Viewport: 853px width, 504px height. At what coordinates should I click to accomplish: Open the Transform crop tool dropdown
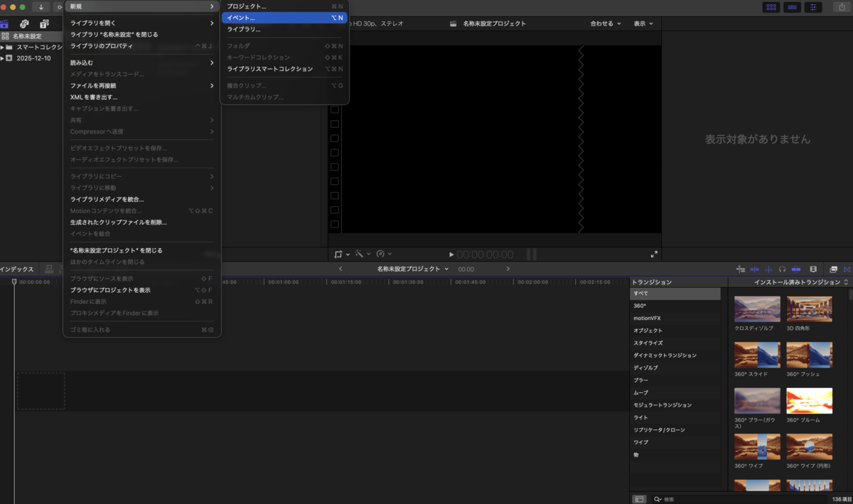[x=341, y=254]
